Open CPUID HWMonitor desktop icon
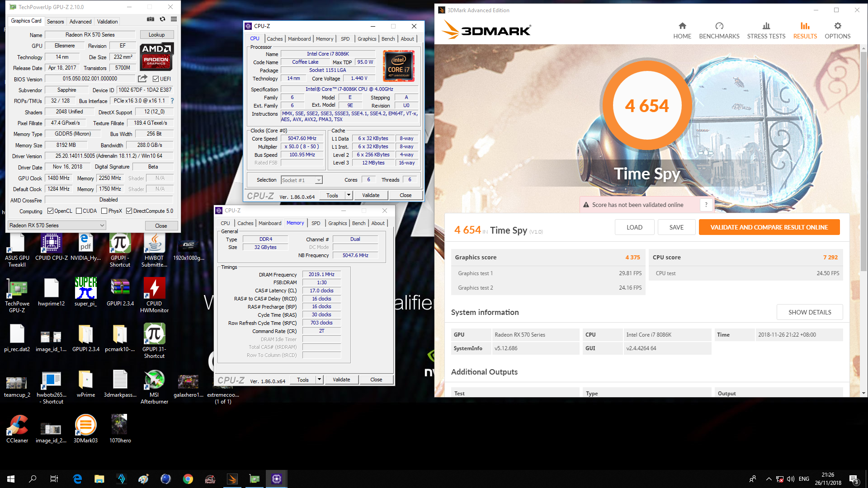Viewport: 868px width, 488px height. pyautogui.click(x=154, y=295)
